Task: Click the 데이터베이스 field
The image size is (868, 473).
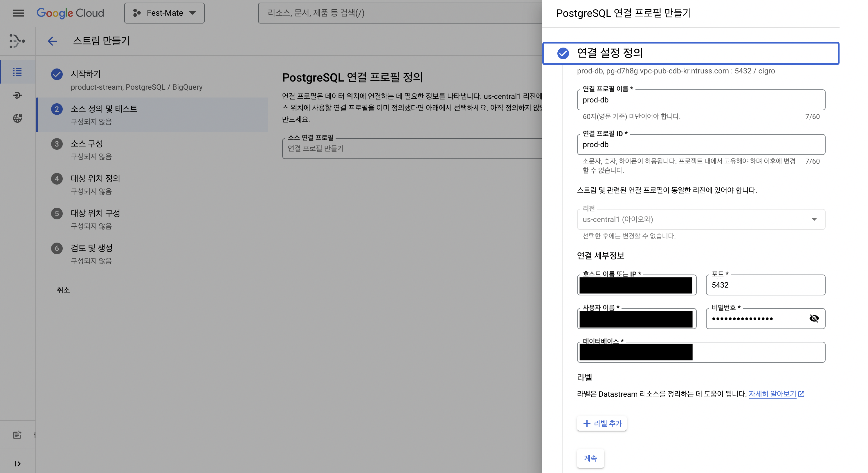Action: coord(701,352)
